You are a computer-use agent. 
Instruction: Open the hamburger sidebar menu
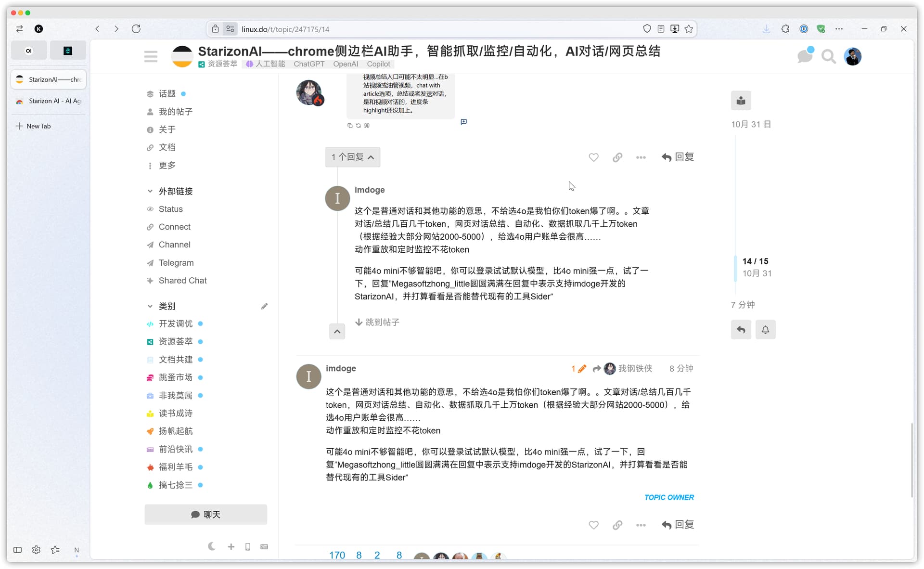click(151, 57)
